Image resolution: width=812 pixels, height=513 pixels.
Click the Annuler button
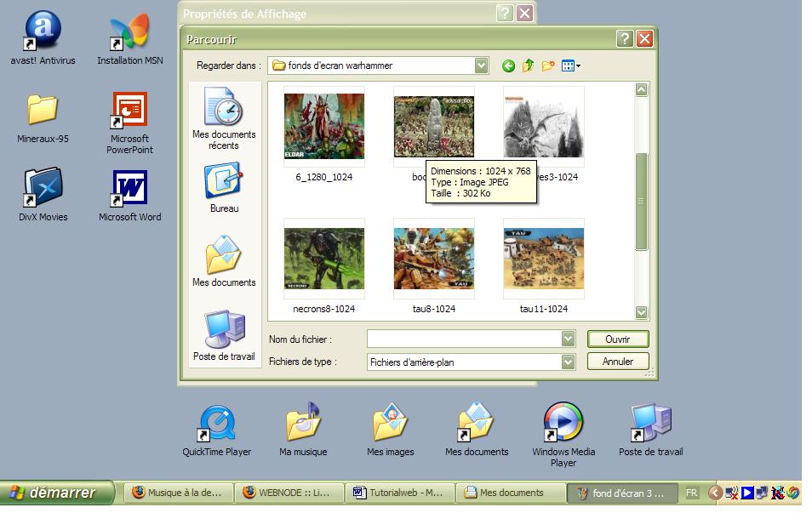(618, 362)
